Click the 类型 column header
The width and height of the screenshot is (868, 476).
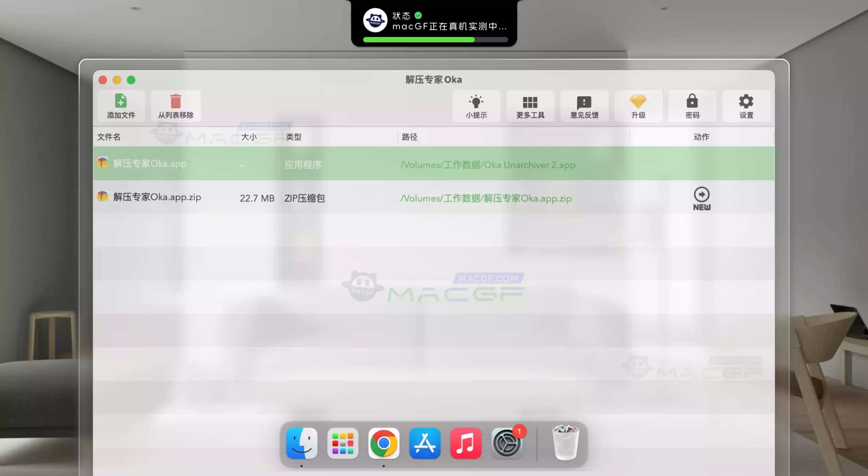(x=293, y=137)
